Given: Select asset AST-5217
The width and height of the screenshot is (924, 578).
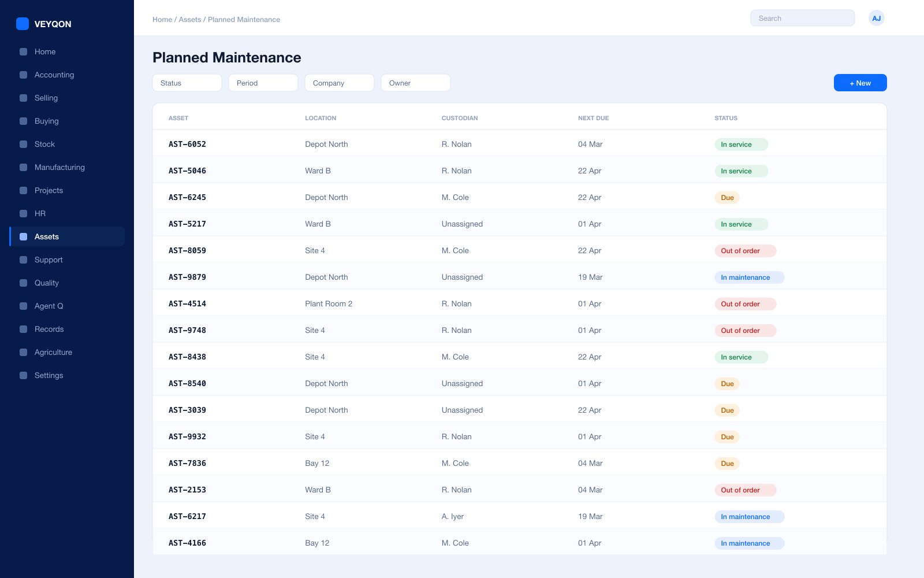Looking at the screenshot, I should pos(187,224).
